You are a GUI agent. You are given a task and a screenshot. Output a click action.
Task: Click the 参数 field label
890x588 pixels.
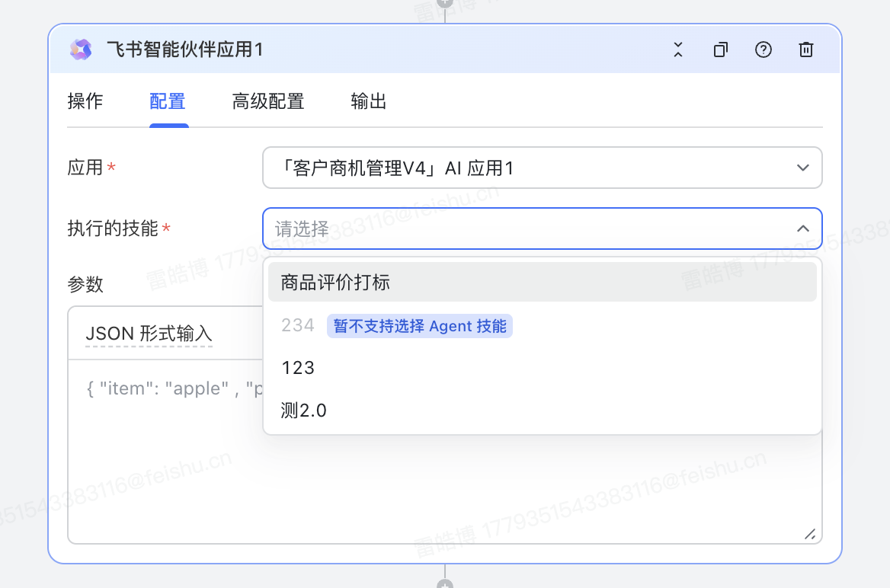[x=85, y=284]
